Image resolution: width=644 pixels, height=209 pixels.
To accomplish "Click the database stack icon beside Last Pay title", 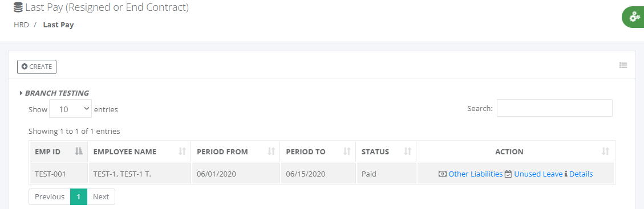I will (x=18, y=7).
